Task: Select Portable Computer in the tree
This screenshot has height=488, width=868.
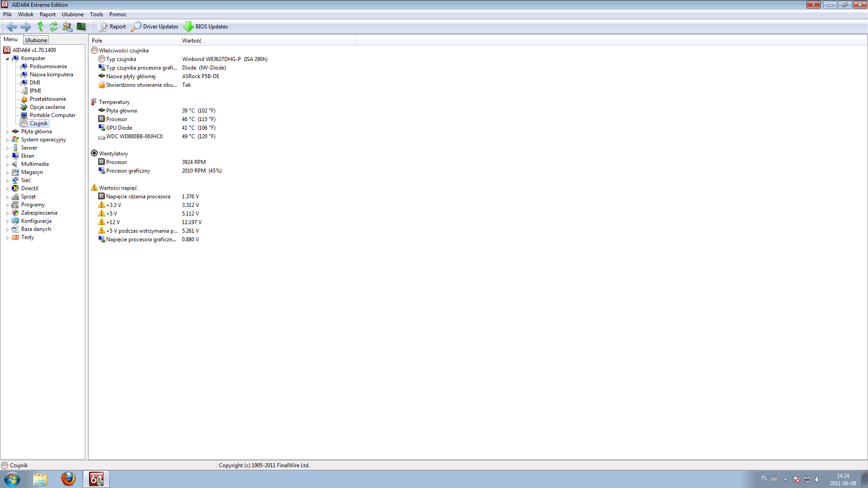Action: click(52, 115)
